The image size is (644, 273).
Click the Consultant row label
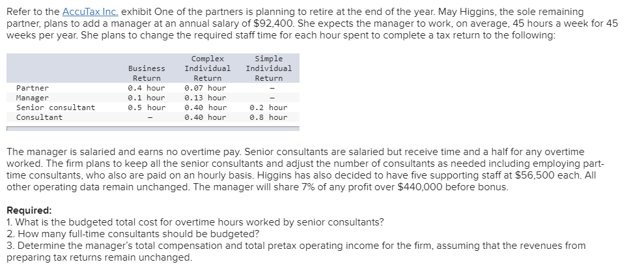(40, 117)
